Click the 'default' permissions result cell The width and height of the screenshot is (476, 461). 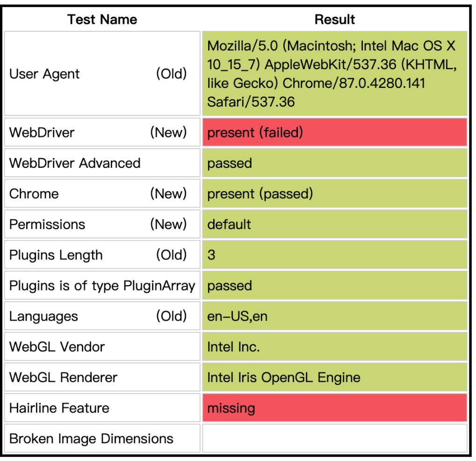334,224
